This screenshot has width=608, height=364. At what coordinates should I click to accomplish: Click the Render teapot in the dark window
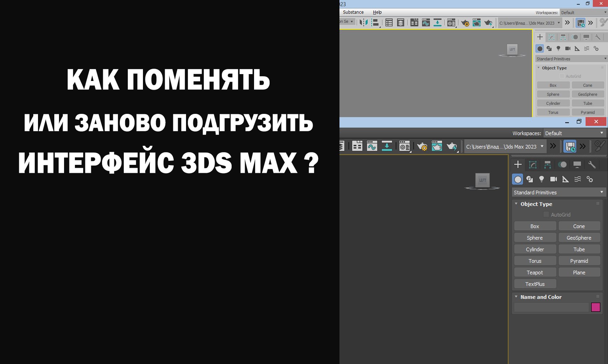452,146
